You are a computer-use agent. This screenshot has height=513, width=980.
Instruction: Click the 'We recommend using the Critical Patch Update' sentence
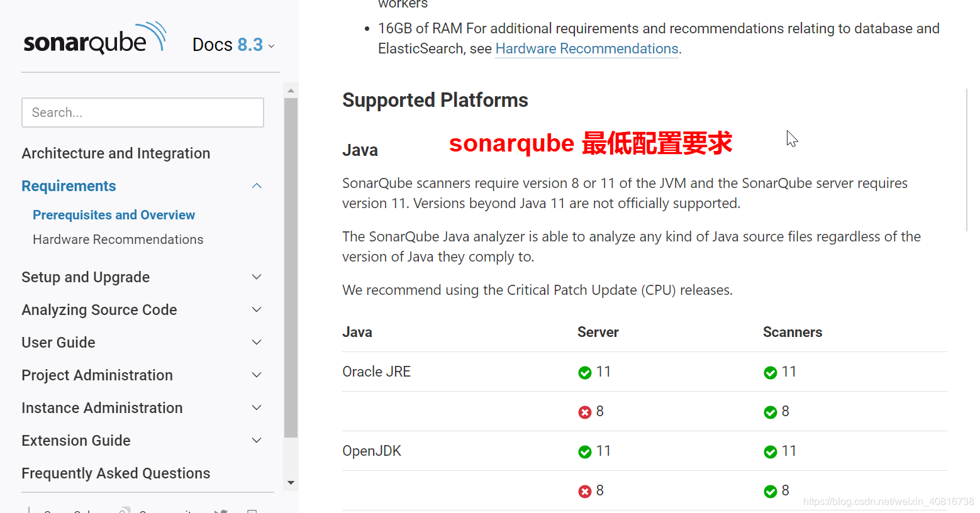[537, 290]
